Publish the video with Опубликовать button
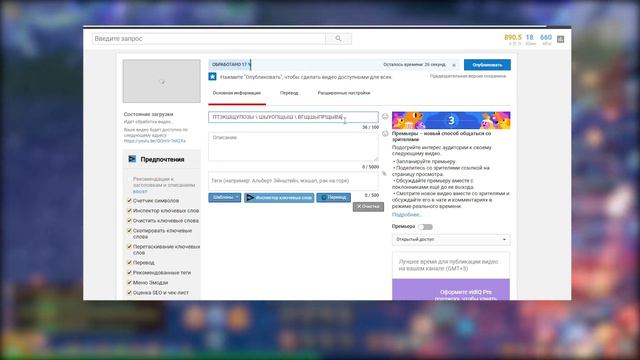Image resolution: width=640 pixels, height=360 pixels. pyautogui.click(x=487, y=65)
